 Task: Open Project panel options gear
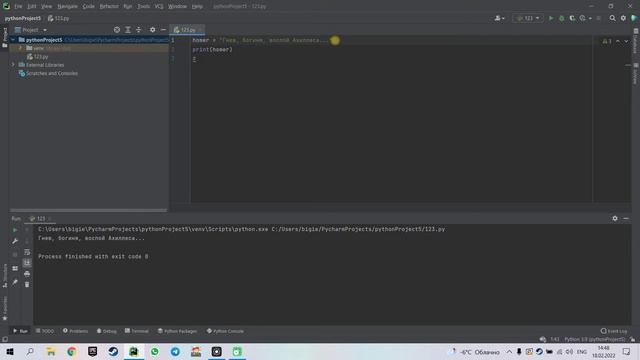pyautogui.click(x=152, y=30)
